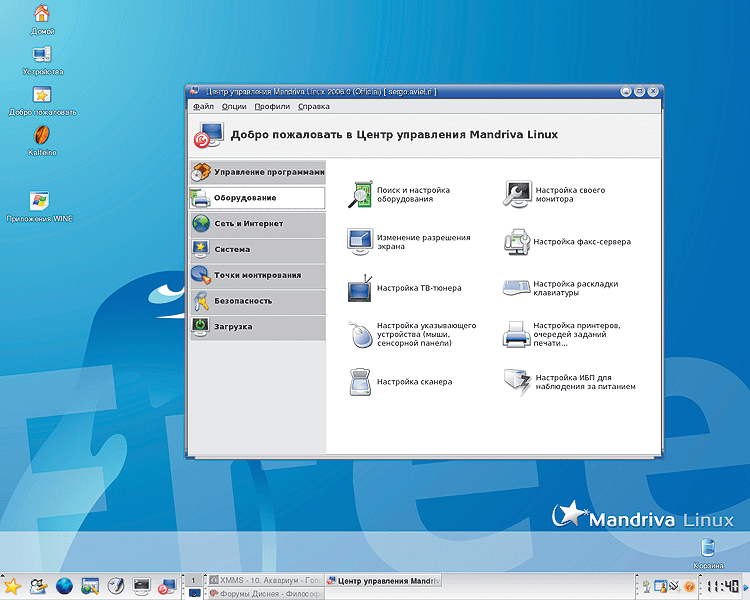Open the star main menu in panel
Image resolution: width=750 pixels, height=600 pixels.
tap(12, 586)
